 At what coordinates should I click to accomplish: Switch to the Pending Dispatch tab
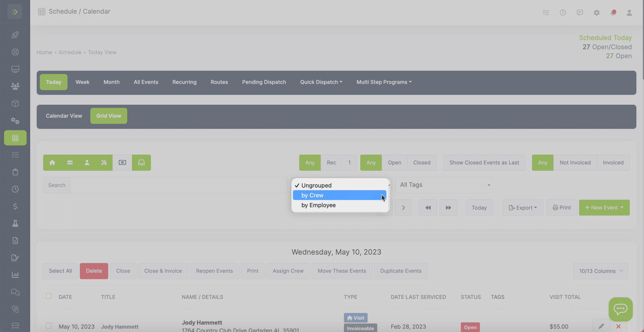point(264,82)
